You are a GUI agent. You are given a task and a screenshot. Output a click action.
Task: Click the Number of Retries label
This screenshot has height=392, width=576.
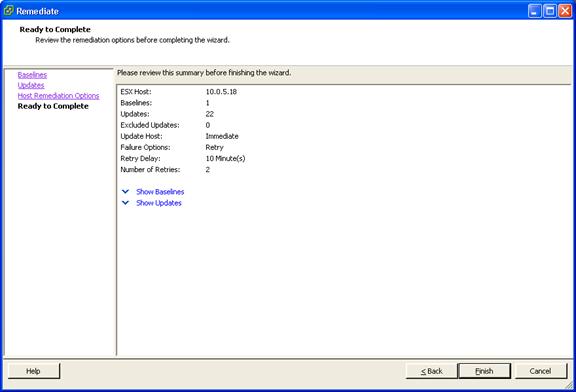click(150, 169)
